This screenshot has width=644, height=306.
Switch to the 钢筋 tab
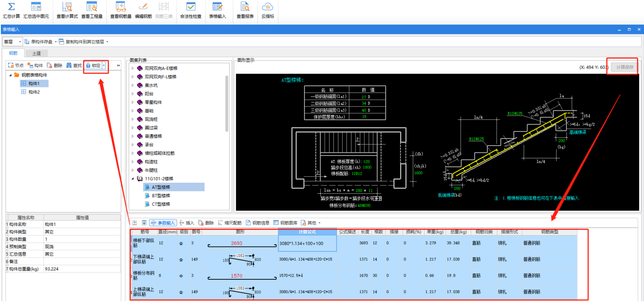point(13,53)
